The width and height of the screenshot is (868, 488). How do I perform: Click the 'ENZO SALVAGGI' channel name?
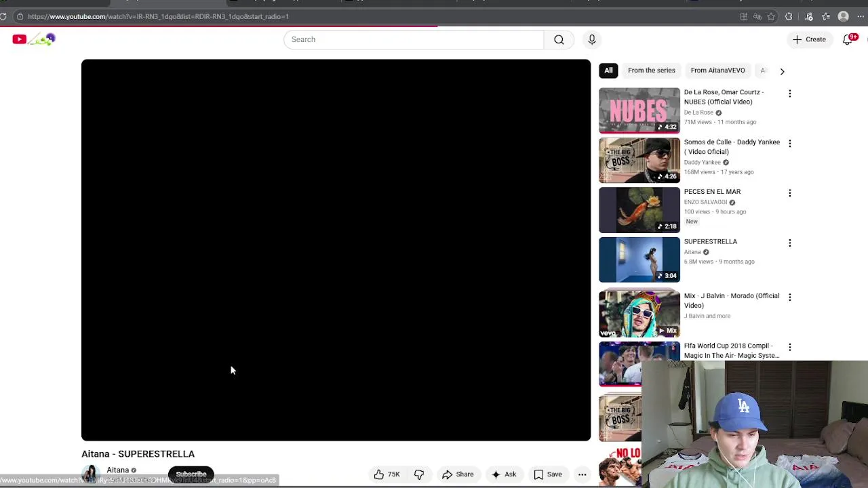(x=705, y=202)
